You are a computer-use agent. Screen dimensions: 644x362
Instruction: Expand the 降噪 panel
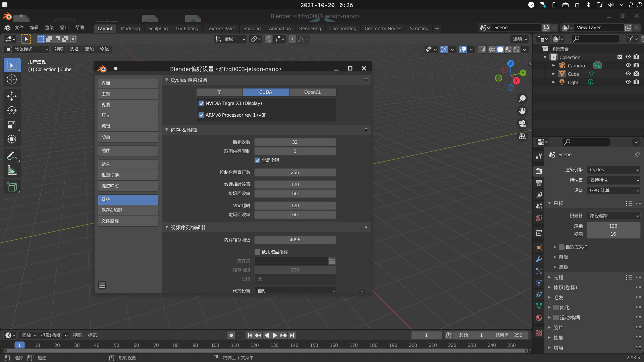563,257
